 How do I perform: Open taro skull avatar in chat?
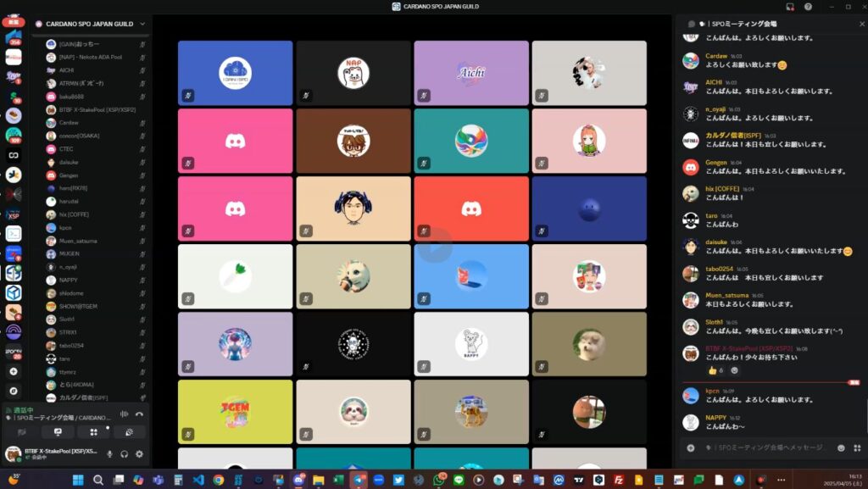[690, 220]
